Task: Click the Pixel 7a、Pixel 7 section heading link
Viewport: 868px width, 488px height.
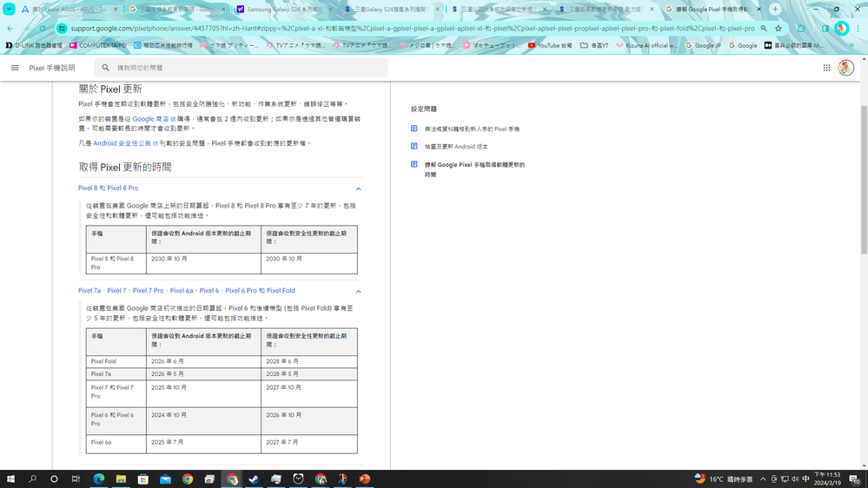Action: [x=187, y=291]
